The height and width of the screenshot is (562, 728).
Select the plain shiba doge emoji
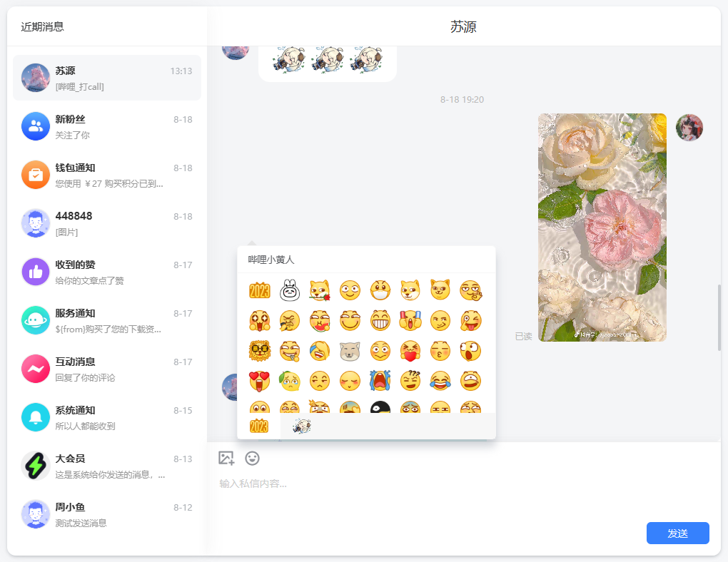tap(410, 290)
